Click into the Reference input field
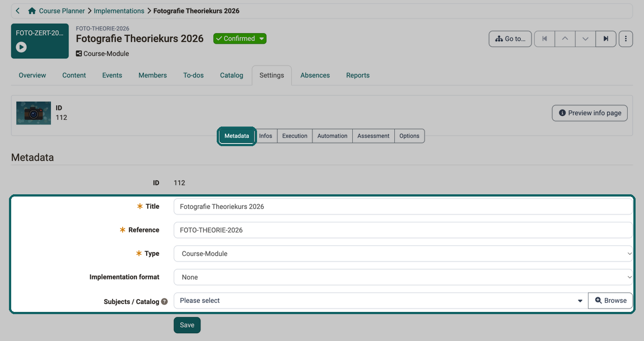644x341 pixels. click(x=403, y=230)
